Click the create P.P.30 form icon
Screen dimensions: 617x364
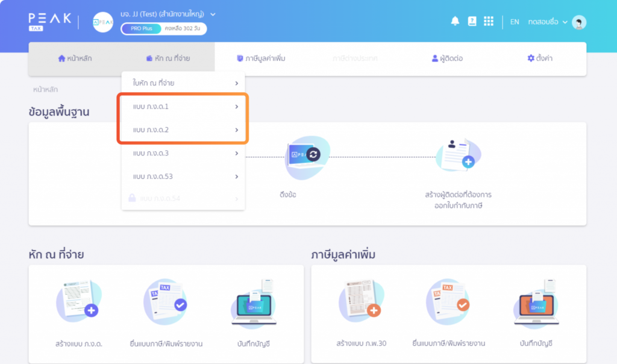tap(360, 301)
